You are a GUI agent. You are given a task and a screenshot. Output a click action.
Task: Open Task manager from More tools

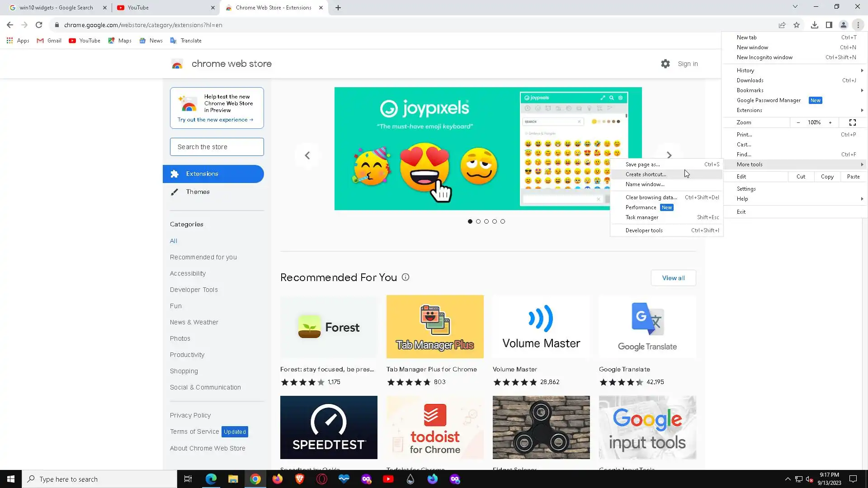[642, 217]
